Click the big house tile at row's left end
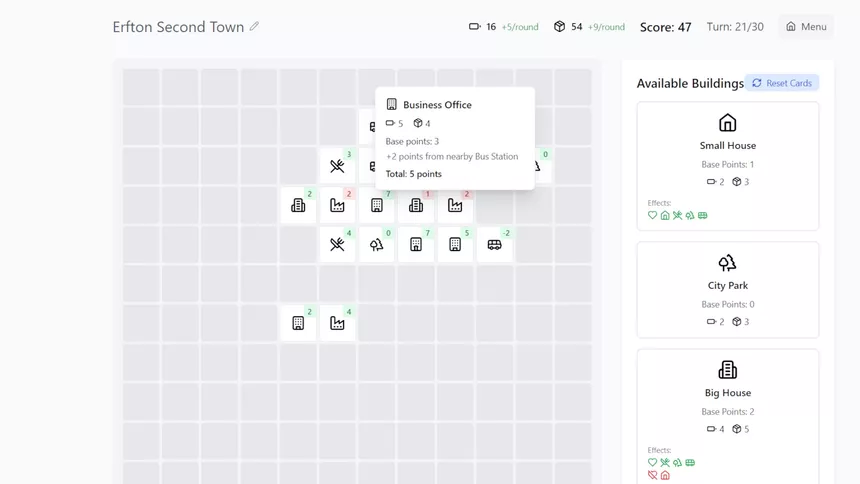Screen dimensions: 860x484 coord(298,205)
